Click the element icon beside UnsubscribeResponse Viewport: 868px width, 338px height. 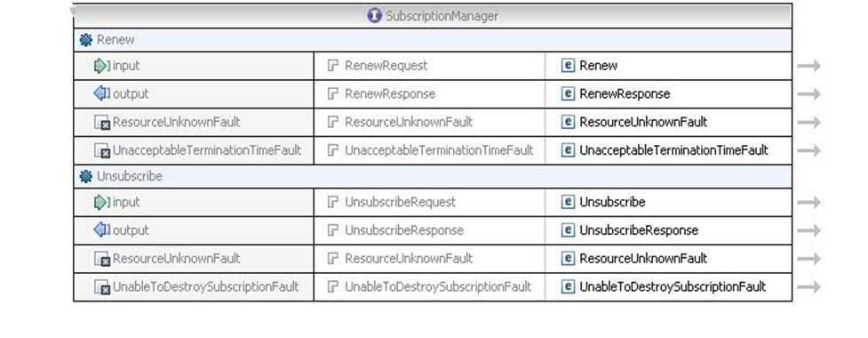568,230
